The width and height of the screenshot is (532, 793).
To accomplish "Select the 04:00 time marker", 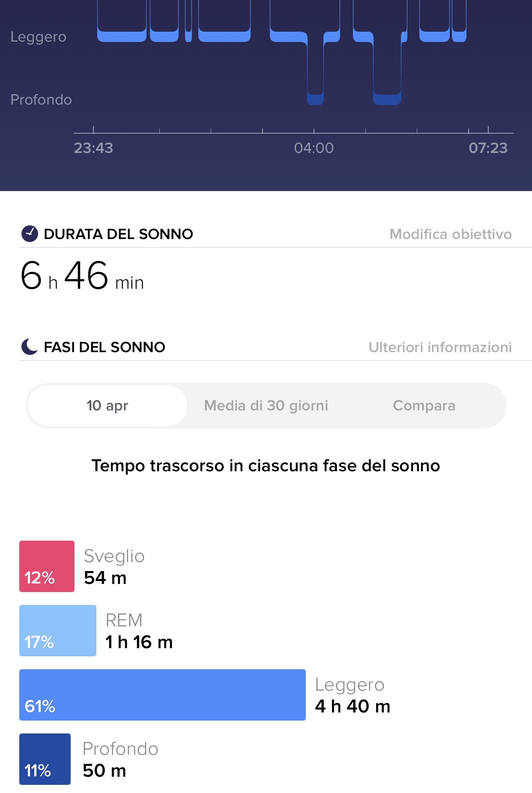I will pyautogui.click(x=314, y=148).
